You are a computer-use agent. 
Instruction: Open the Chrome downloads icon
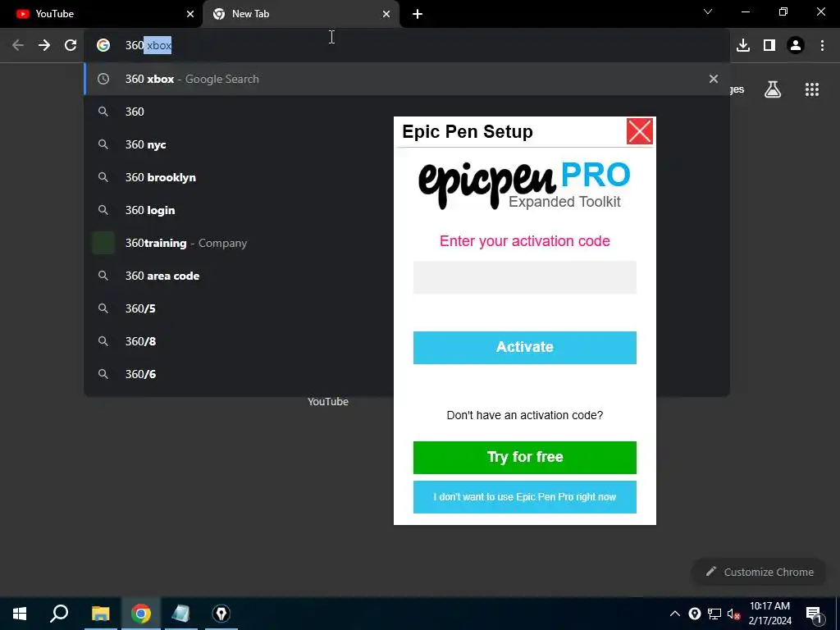click(x=743, y=46)
